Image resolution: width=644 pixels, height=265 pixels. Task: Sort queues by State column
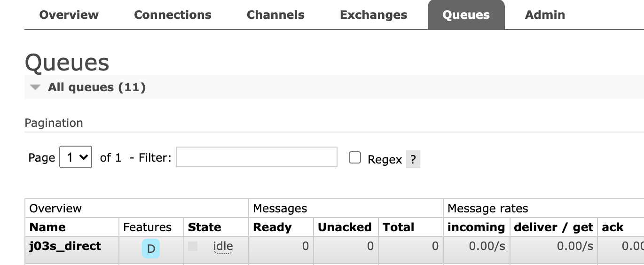[204, 227]
